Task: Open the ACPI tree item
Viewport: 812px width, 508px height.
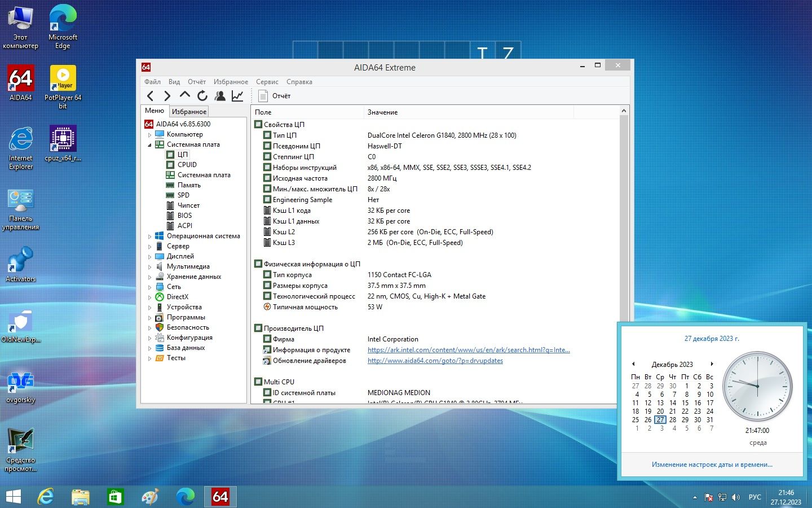Action: pyautogui.click(x=184, y=226)
